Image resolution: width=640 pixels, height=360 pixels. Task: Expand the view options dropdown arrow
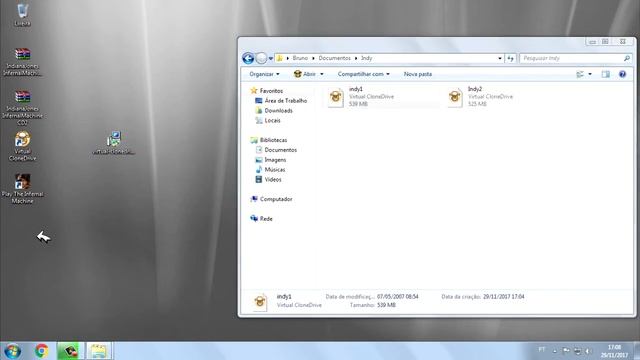point(590,74)
